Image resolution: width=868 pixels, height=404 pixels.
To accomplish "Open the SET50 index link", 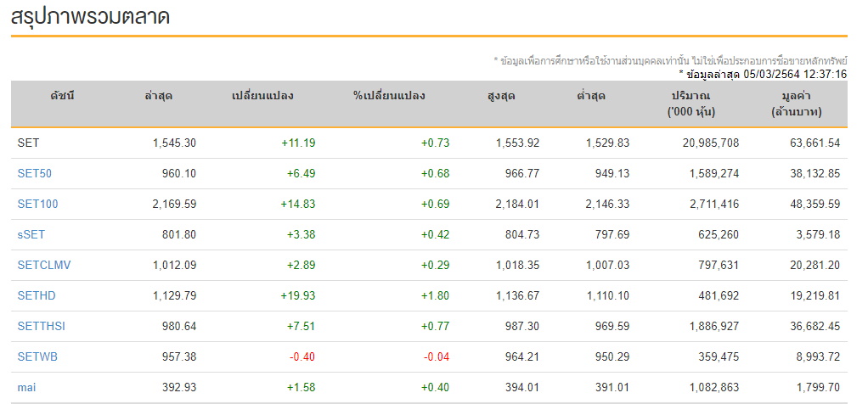I will pos(34,174).
